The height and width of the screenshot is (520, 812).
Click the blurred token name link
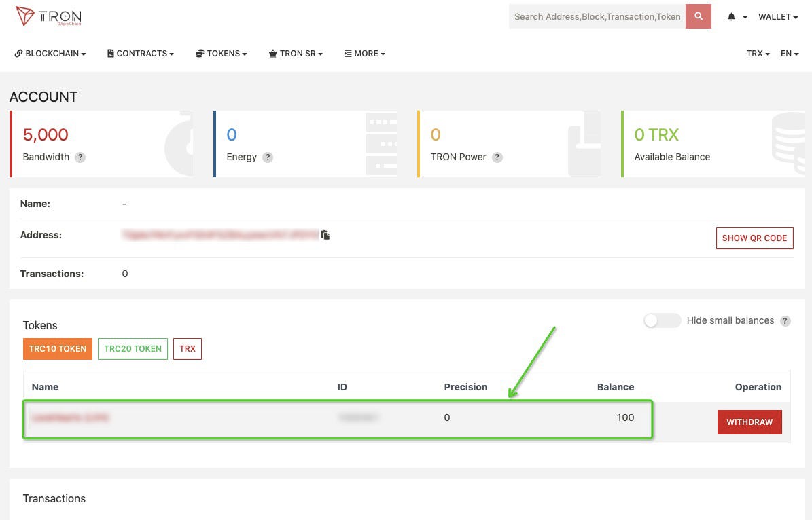pyautogui.click(x=71, y=417)
